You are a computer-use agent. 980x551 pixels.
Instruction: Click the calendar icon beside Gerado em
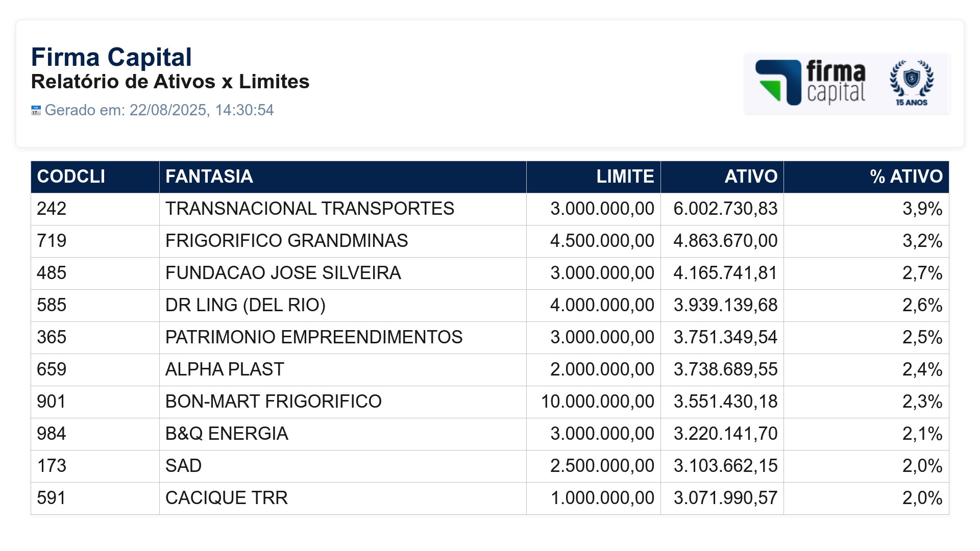point(36,110)
